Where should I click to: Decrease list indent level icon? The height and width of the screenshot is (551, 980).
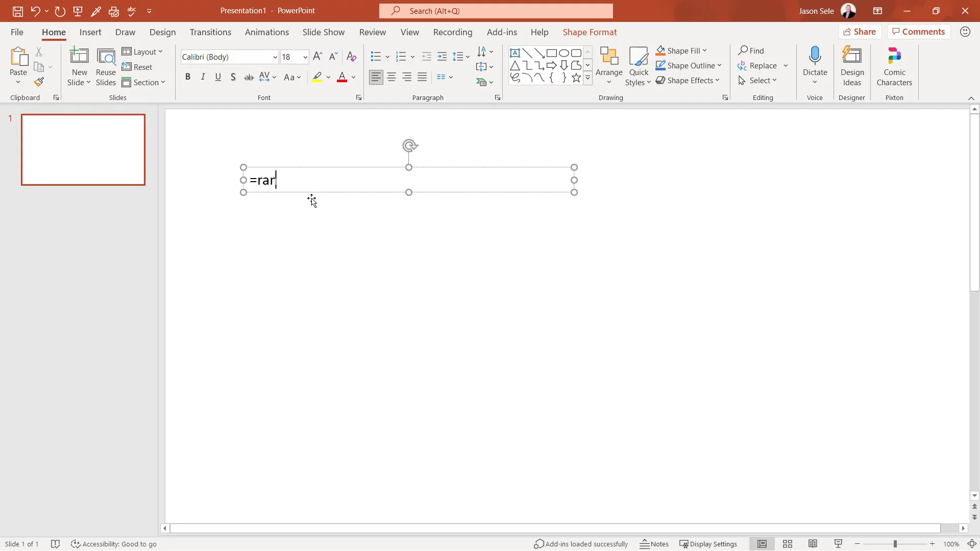tap(427, 57)
